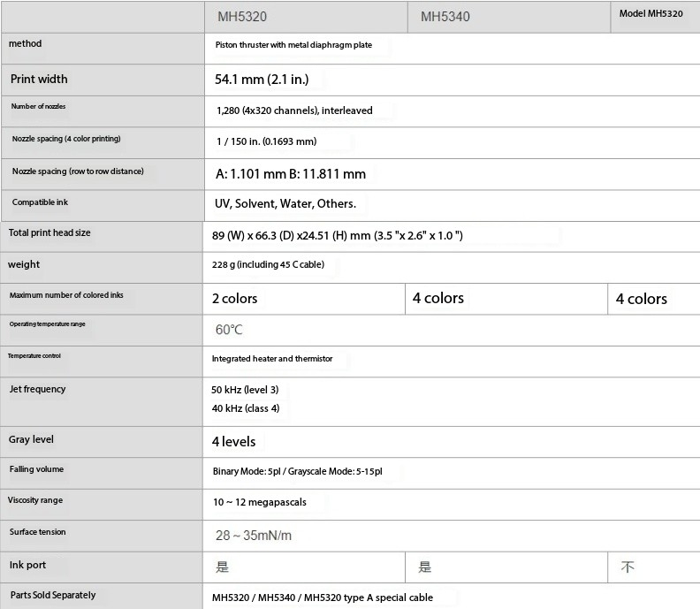This screenshot has width=700, height=609.
Task: Click Operating temperature range label
Action: (48, 324)
